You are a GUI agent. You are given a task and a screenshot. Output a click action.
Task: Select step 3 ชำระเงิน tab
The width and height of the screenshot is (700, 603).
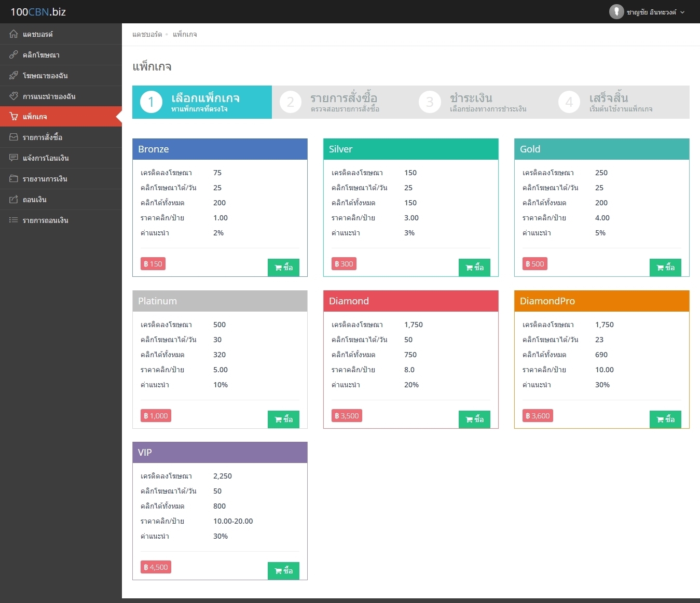point(481,102)
